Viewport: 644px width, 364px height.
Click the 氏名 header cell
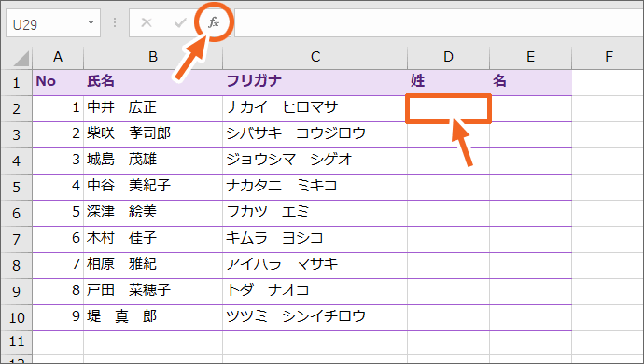153,82
